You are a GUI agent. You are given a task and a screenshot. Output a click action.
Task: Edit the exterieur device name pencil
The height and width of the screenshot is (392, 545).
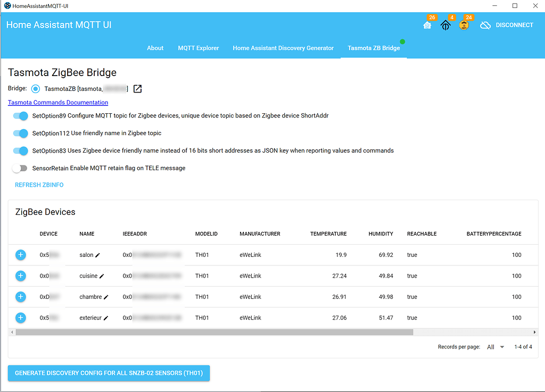106,318
